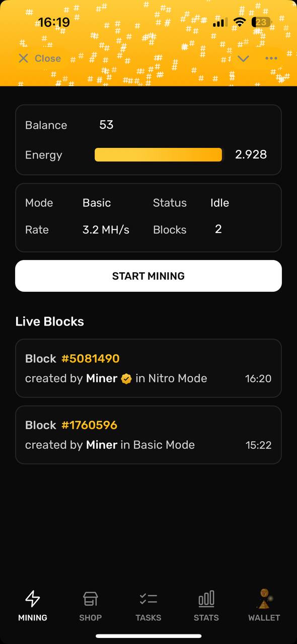This screenshot has width=297, height=644.
Task: Open block #1760596 link
Action: [89, 425]
